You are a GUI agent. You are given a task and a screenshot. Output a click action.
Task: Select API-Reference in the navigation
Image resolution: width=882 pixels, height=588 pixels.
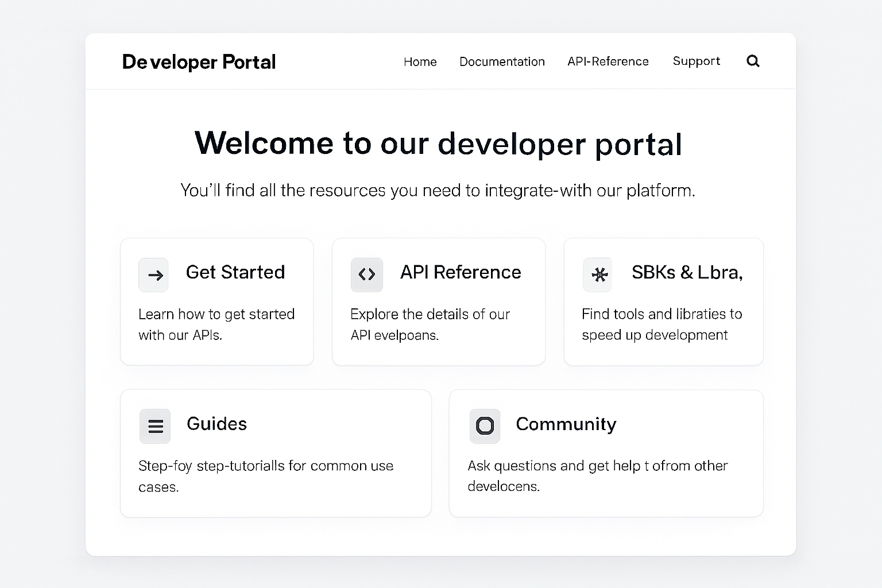pos(608,61)
